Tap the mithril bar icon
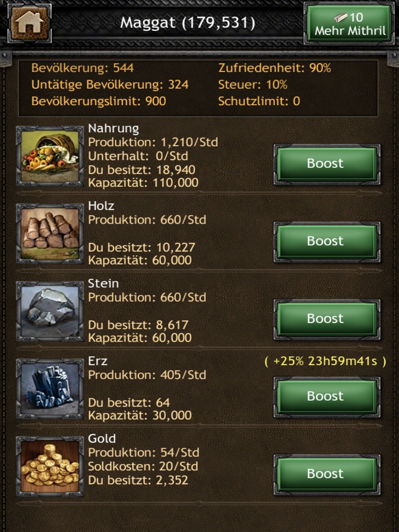Viewport: 399px width, 532px height. pos(341,18)
